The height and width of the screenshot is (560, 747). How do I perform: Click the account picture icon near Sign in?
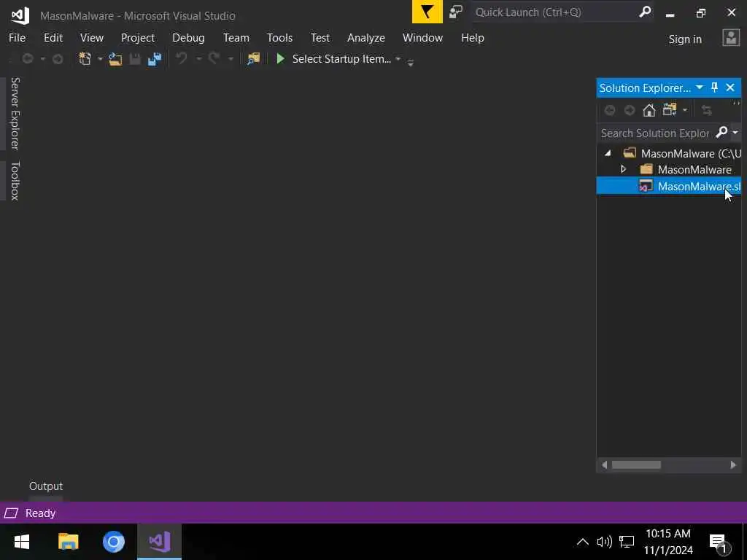coord(731,38)
